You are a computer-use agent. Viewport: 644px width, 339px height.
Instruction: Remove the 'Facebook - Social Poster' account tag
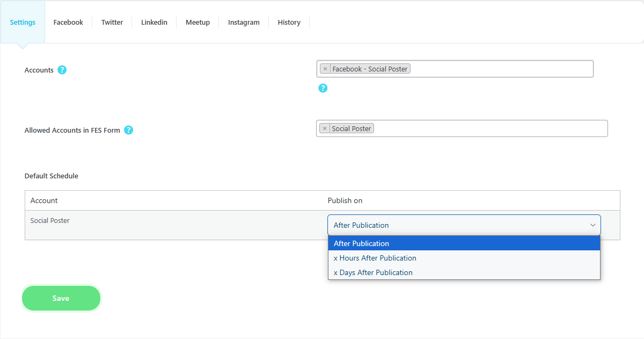pyautogui.click(x=325, y=69)
